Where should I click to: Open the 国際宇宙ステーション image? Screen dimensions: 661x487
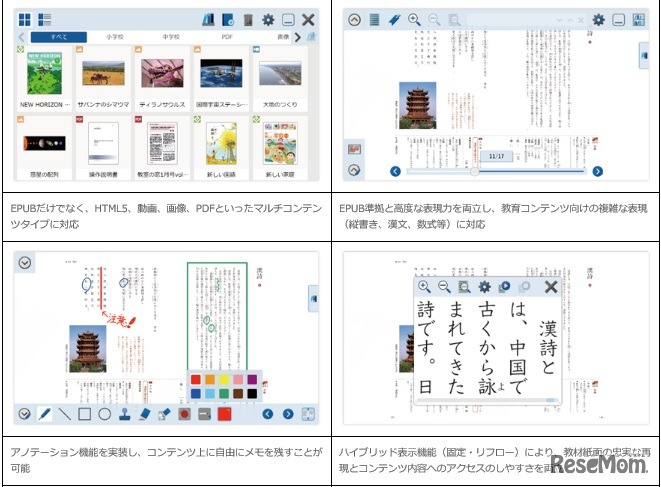pyautogui.click(x=221, y=78)
